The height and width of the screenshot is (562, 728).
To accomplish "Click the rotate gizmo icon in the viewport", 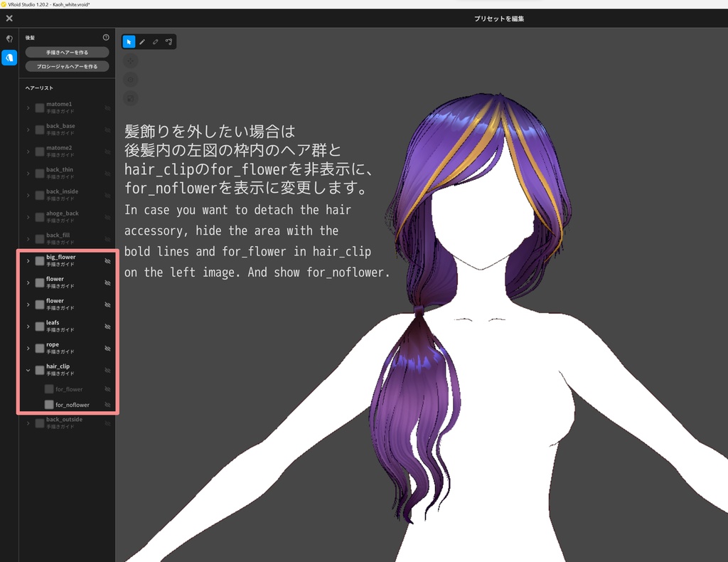I will pos(130,79).
